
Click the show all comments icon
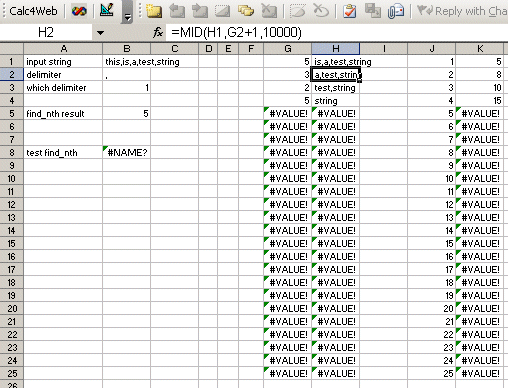(246, 11)
